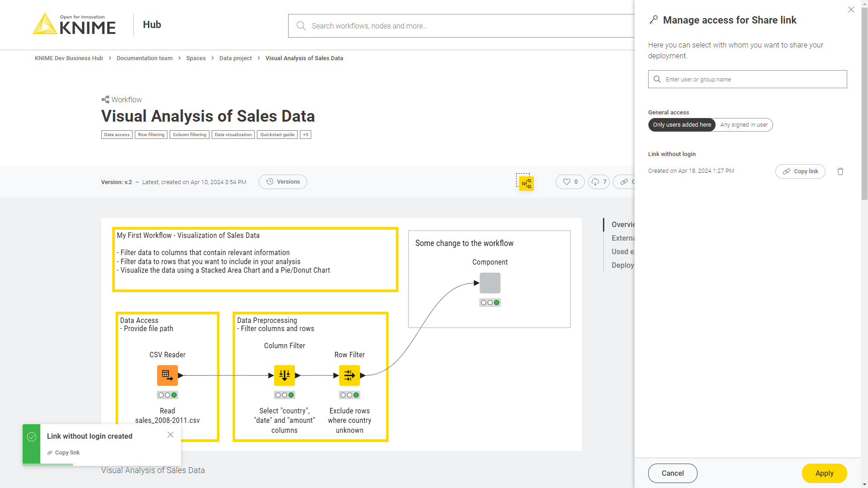Click Copy link in the access panel

coord(800,171)
